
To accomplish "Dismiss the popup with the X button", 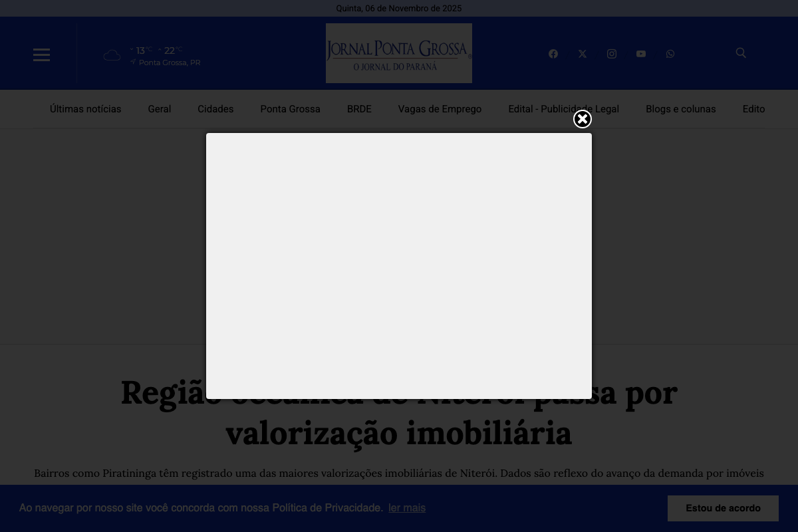I will pos(583,119).
